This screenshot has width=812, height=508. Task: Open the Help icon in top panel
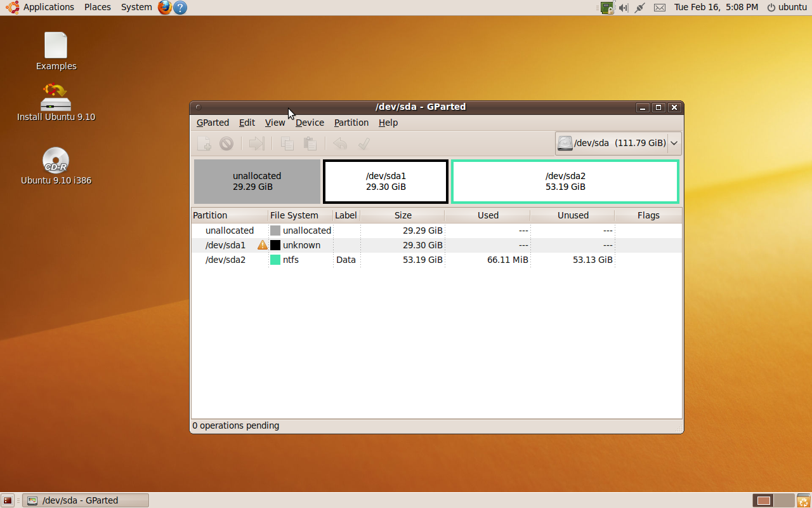pyautogui.click(x=180, y=8)
